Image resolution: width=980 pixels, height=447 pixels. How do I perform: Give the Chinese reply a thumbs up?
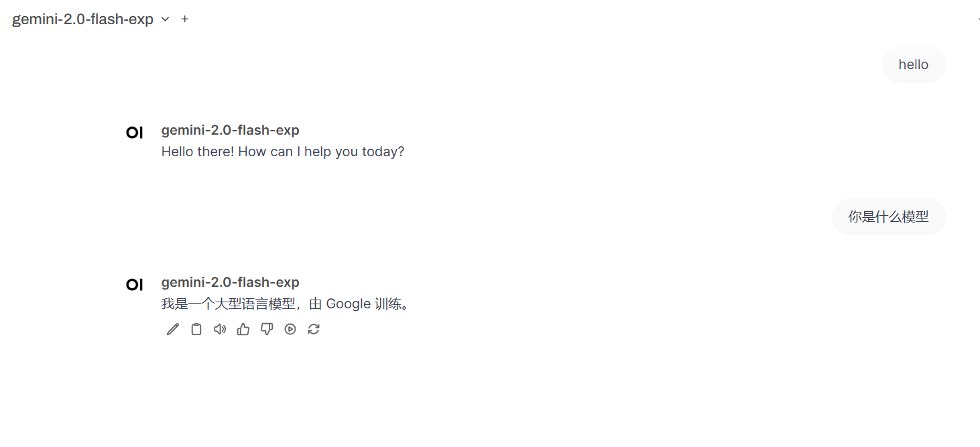(x=243, y=329)
